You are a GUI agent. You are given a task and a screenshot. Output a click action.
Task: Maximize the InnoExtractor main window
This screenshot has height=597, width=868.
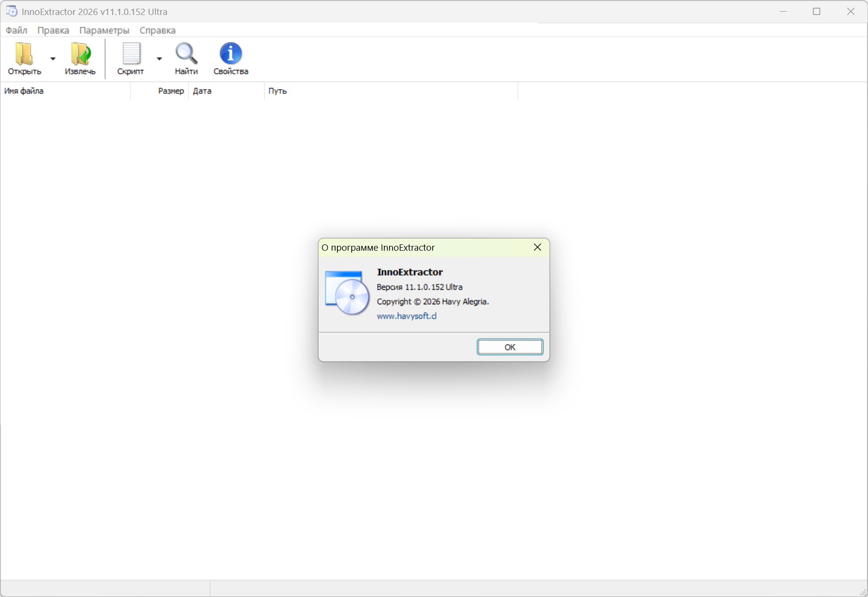pos(816,11)
